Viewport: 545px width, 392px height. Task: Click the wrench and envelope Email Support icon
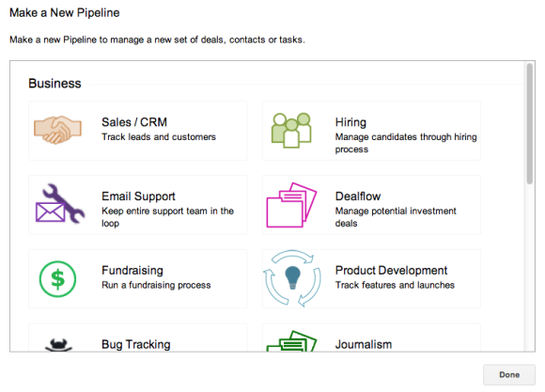coord(60,204)
